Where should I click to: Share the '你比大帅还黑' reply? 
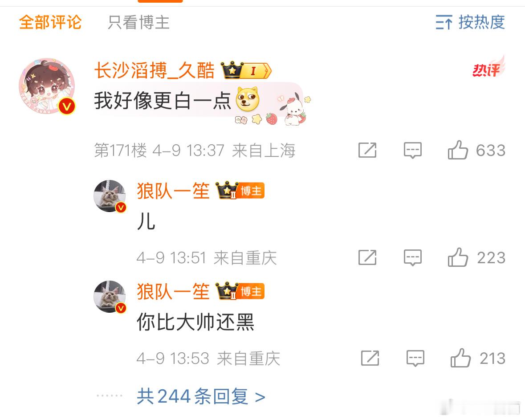pyautogui.click(x=370, y=358)
